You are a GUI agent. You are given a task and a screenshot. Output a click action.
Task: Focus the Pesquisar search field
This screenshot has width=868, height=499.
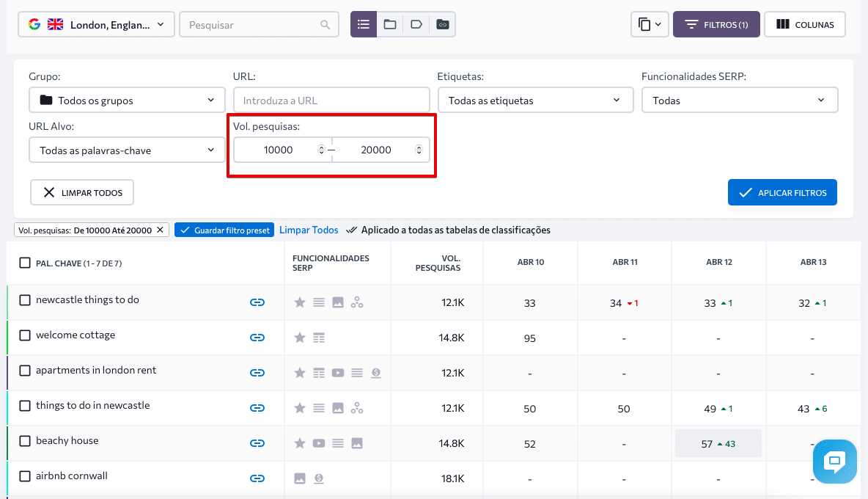coord(259,24)
